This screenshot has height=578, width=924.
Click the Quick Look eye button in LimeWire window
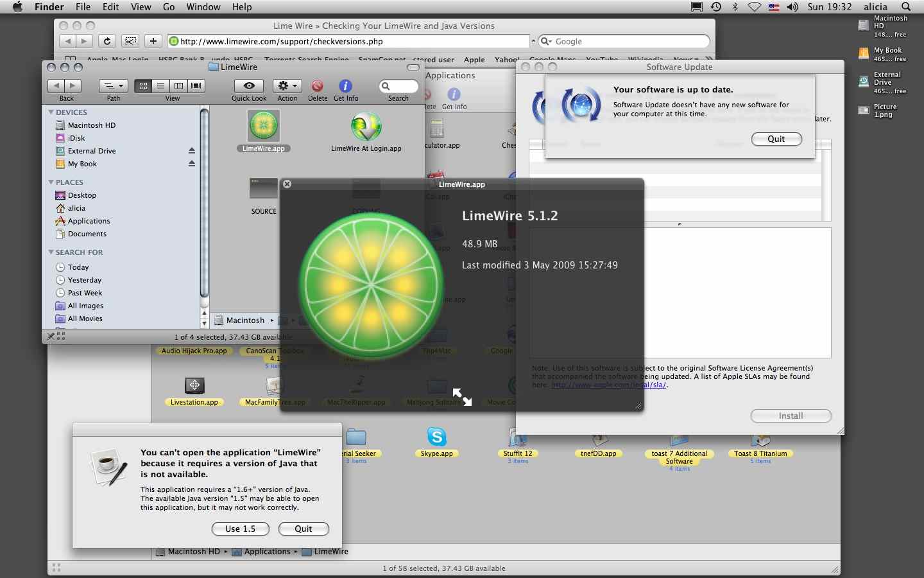(x=249, y=85)
